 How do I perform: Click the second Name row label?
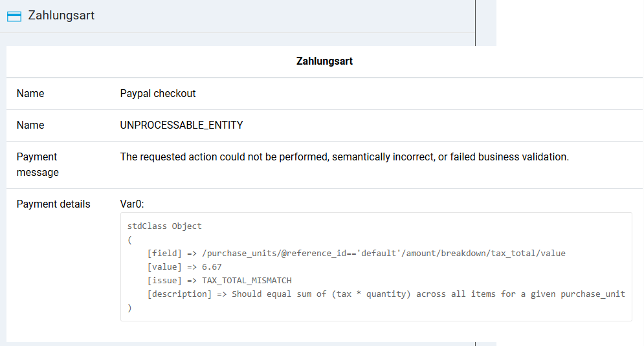click(x=30, y=125)
